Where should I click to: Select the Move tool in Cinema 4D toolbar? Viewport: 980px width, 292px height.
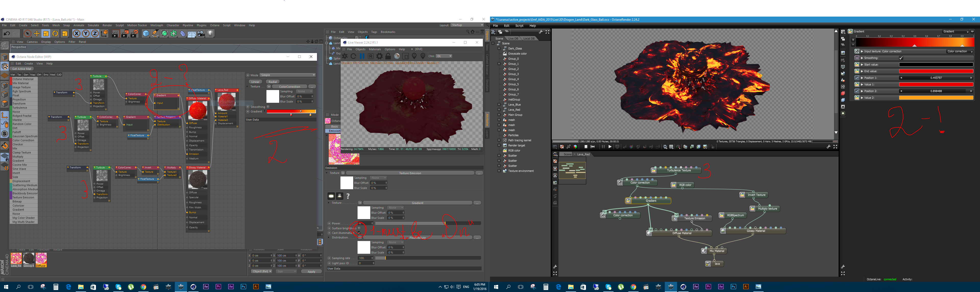(x=36, y=33)
